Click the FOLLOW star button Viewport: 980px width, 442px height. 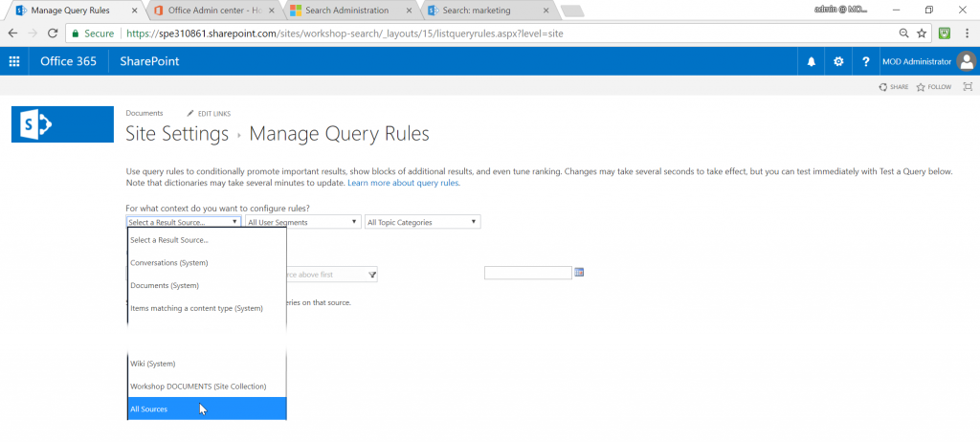coord(934,87)
